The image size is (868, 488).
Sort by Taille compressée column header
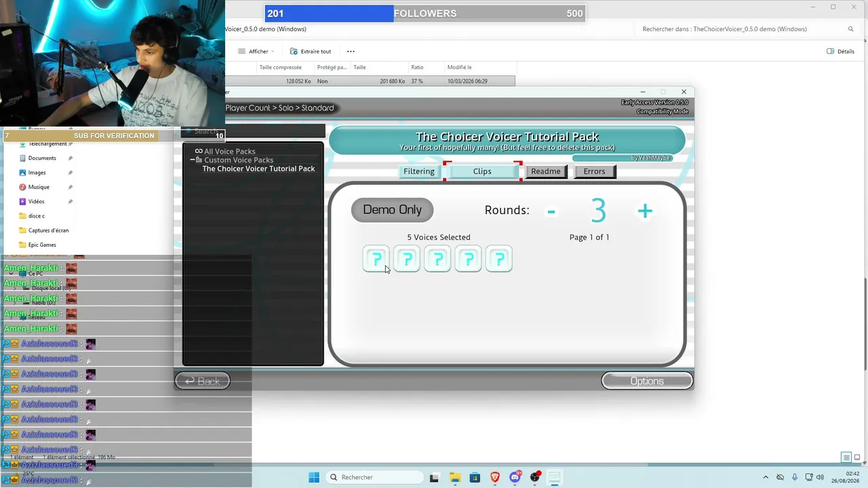click(x=281, y=68)
